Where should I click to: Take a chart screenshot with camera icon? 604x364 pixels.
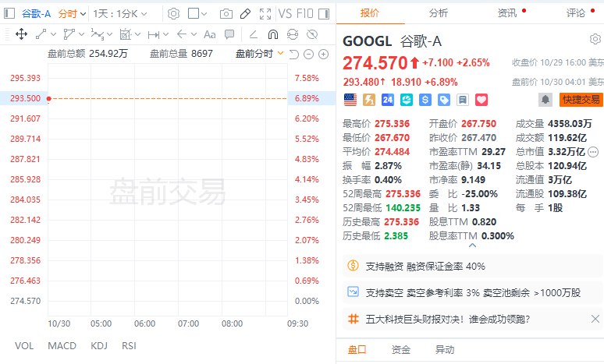coord(226,14)
